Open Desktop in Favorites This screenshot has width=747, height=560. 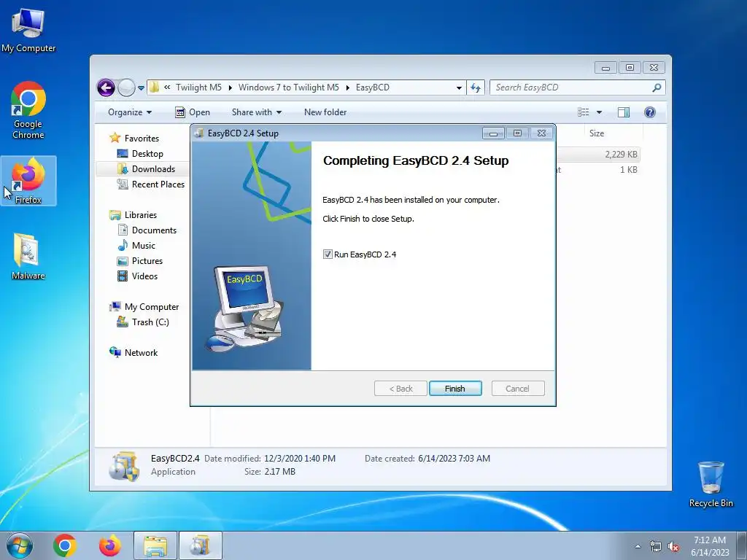(147, 154)
